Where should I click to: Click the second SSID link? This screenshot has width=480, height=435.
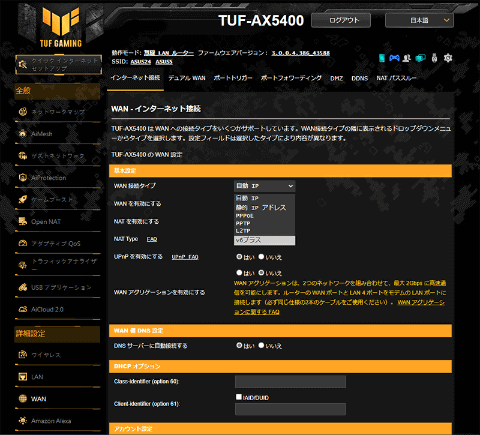[164, 62]
